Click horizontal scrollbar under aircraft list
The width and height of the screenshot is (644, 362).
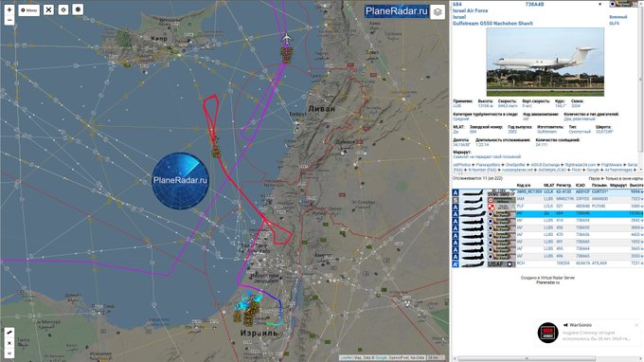click(527, 358)
